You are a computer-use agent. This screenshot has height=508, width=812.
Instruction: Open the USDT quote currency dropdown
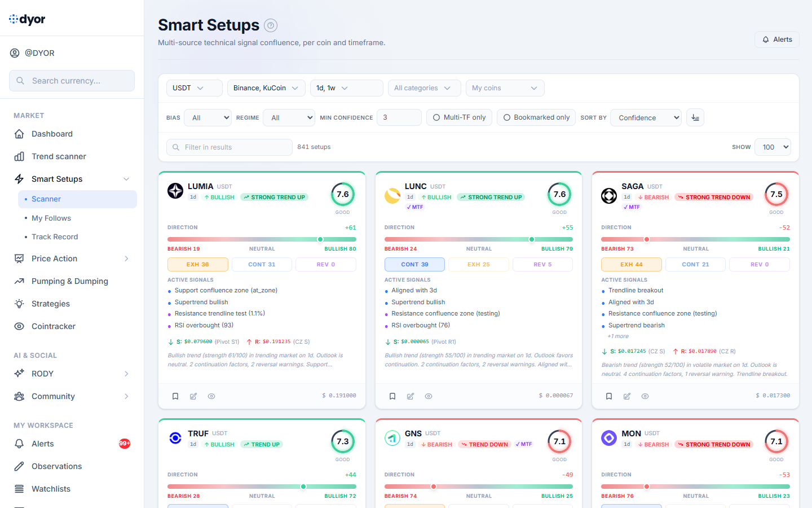click(194, 88)
